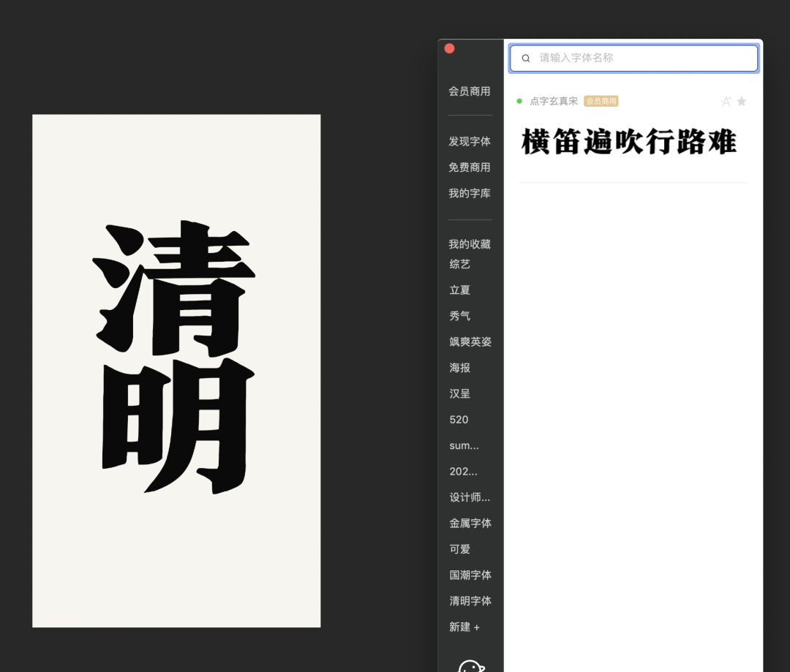Screen dimensions: 790x672
Task: Switch to 免费商用 fonts
Action: [470, 167]
